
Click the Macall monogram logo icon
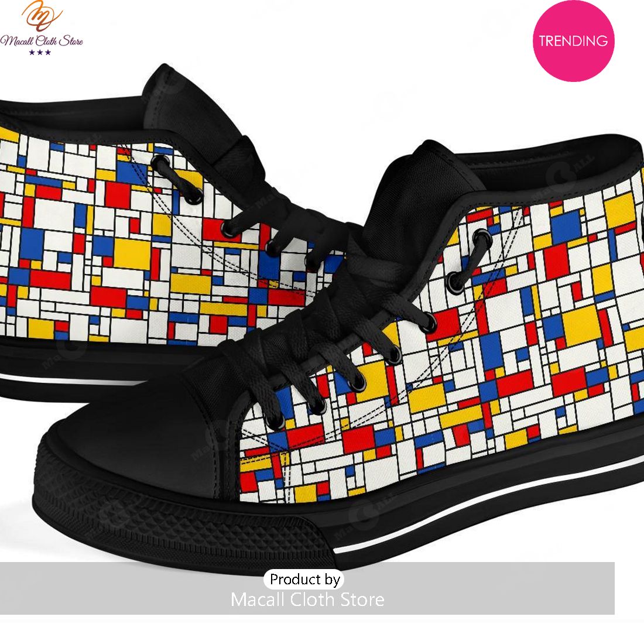pos(41,16)
